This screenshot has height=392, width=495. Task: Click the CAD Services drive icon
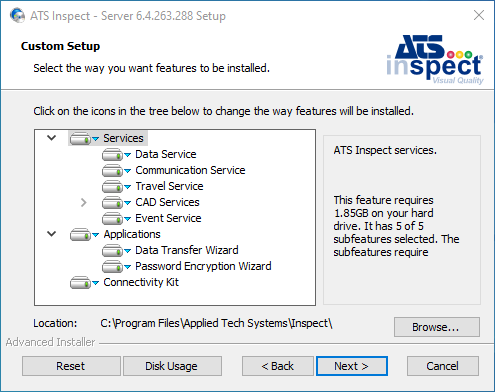[112, 203]
